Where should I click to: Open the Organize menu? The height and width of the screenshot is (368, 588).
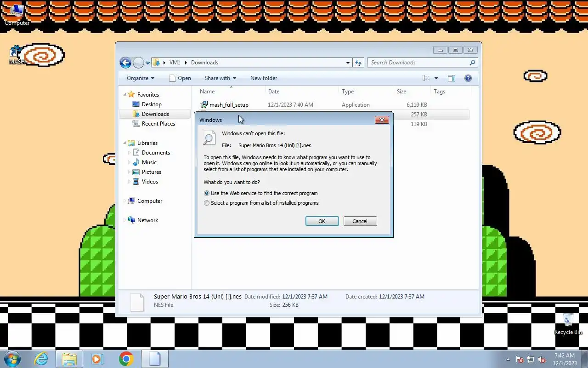click(x=141, y=78)
